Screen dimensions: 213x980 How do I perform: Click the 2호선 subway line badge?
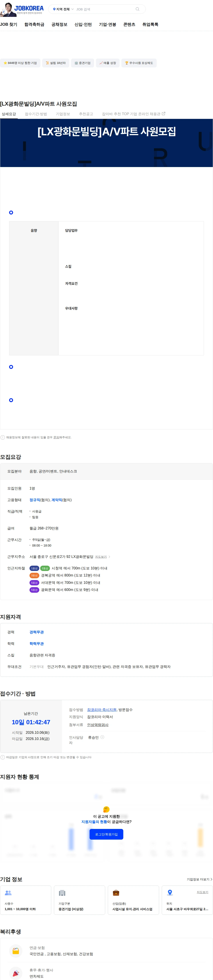tap(45, 568)
